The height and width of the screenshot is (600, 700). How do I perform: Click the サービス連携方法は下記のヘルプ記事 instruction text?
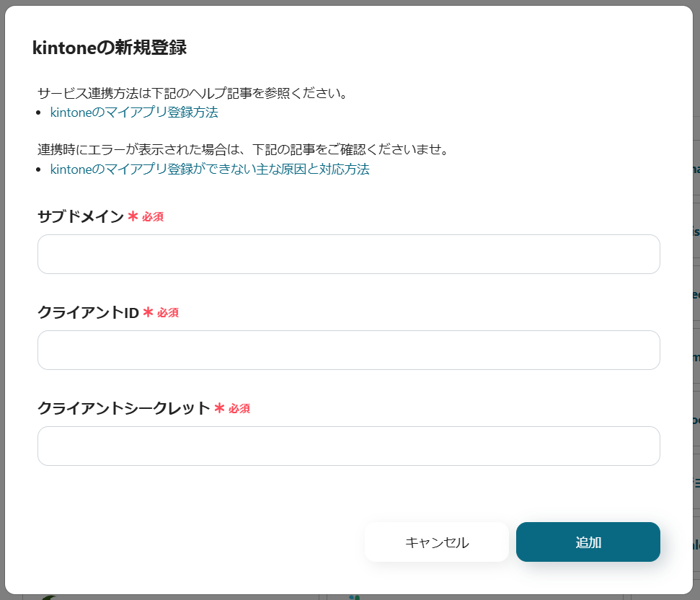click(x=193, y=93)
